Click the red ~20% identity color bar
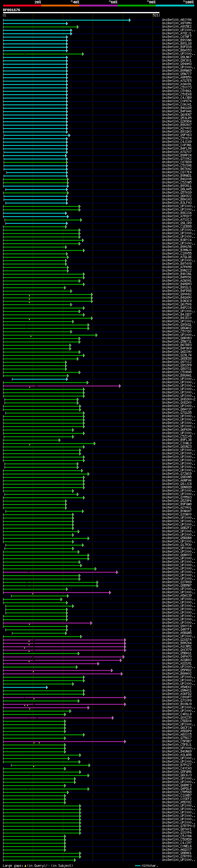Image resolution: width=197 pixels, height=868 pixels. (22, 6)
